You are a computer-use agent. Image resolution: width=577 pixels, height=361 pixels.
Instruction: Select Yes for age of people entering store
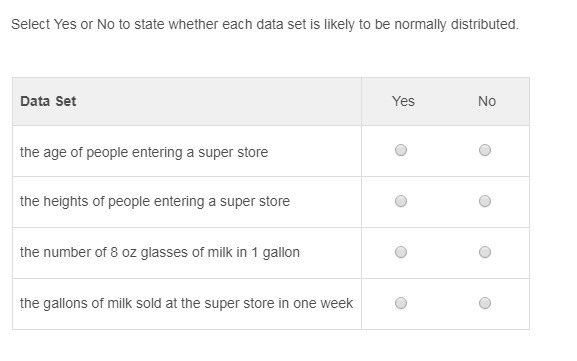coord(401,150)
